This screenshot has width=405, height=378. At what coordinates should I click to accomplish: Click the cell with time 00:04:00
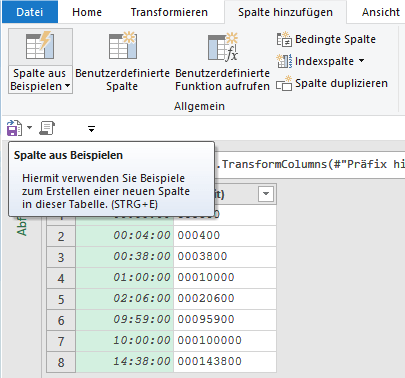[x=125, y=235]
